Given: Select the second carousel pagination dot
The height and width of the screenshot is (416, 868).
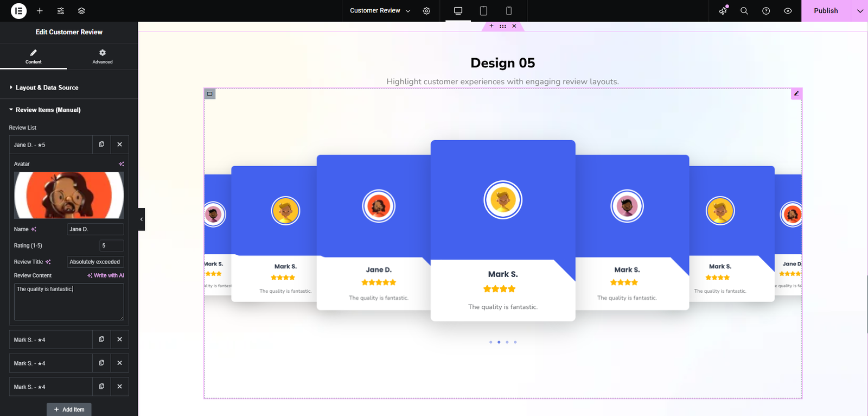Looking at the screenshot, I should pyautogui.click(x=499, y=342).
